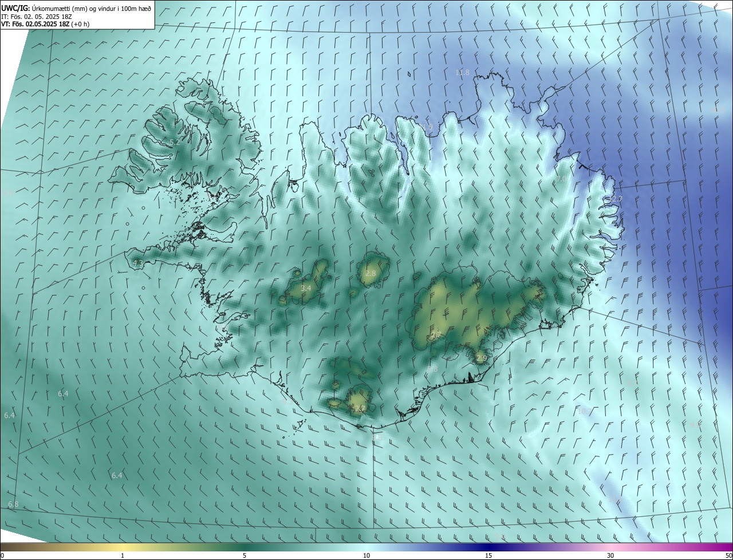Click the 10.7 value southeast of Iceland
The width and height of the screenshot is (733, 560).
point(585,411)
